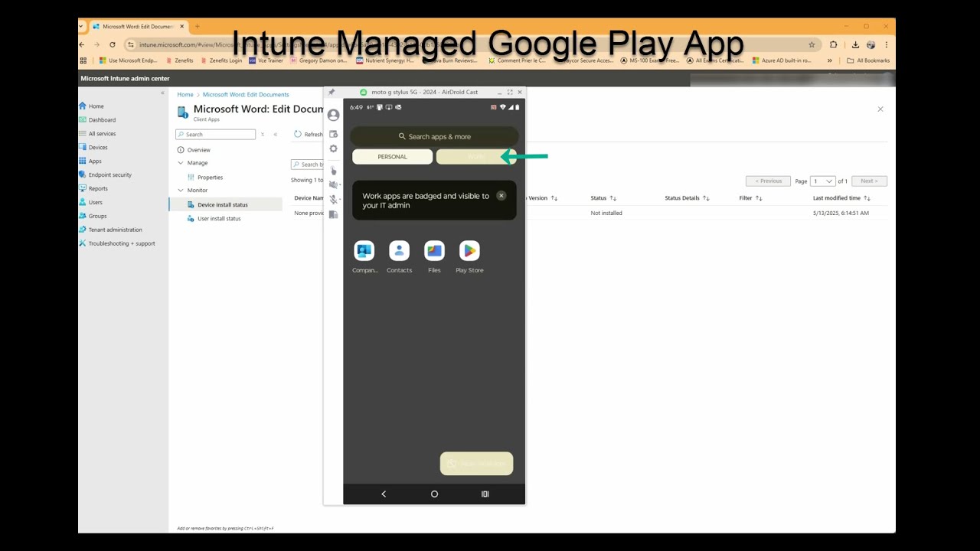The height and width of the screenshot is (551, 980).
Task: Click the Refresh toolbar button
Action: (309, 135)
